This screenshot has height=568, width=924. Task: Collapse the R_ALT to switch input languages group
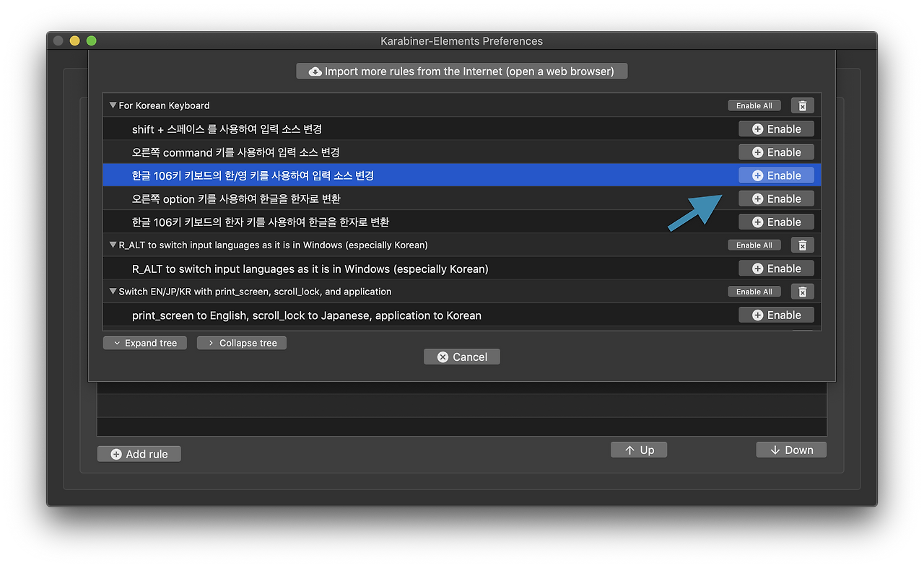[x=113, y=245]
